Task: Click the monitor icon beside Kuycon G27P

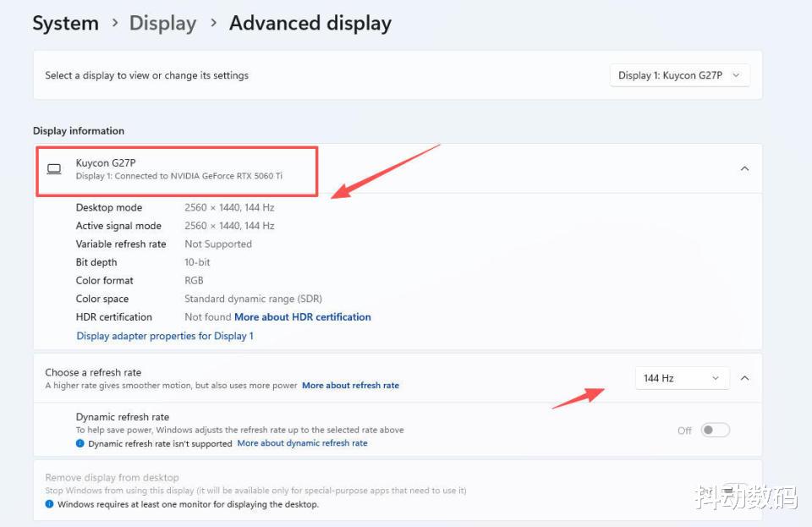Action: (54, 169)
